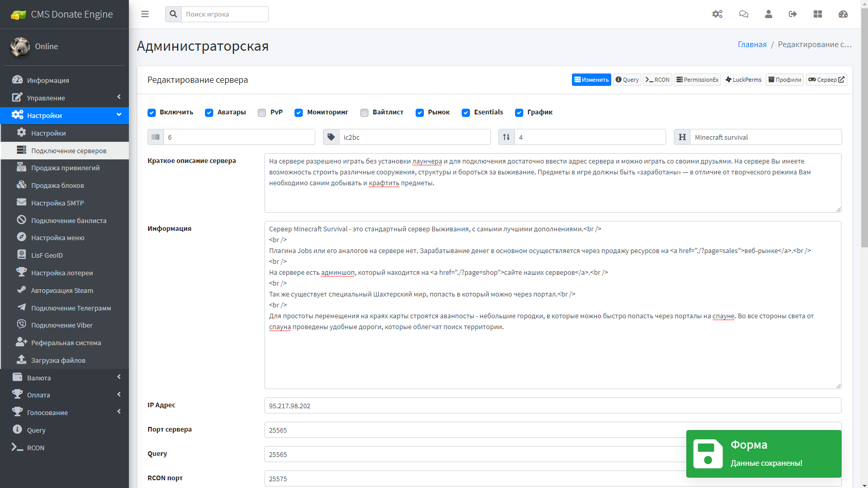The width and height of the screenshot is (868, 488).
Task: Click the user profile icon
Action: (768, 14)
